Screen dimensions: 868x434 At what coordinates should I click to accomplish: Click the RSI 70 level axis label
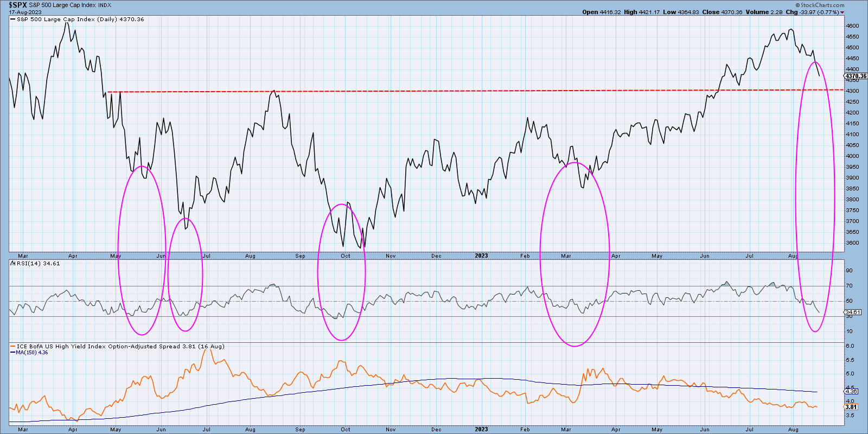pyautogui.click(x=849, y=286)
